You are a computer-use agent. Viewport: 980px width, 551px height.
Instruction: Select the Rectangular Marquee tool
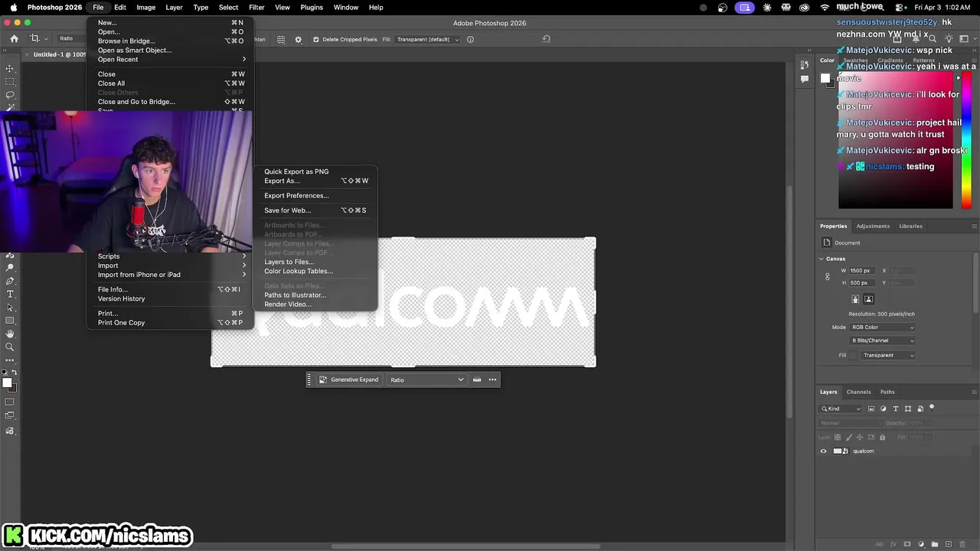10,81
